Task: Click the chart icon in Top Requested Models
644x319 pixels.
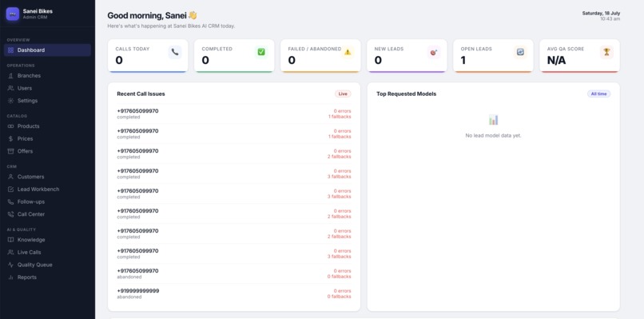Action: point(493,120)
